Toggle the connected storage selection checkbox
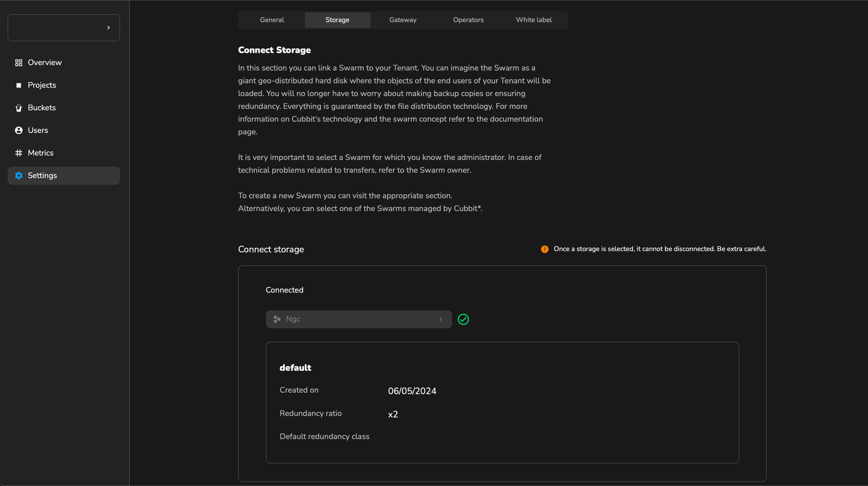 tap(464, 319)
